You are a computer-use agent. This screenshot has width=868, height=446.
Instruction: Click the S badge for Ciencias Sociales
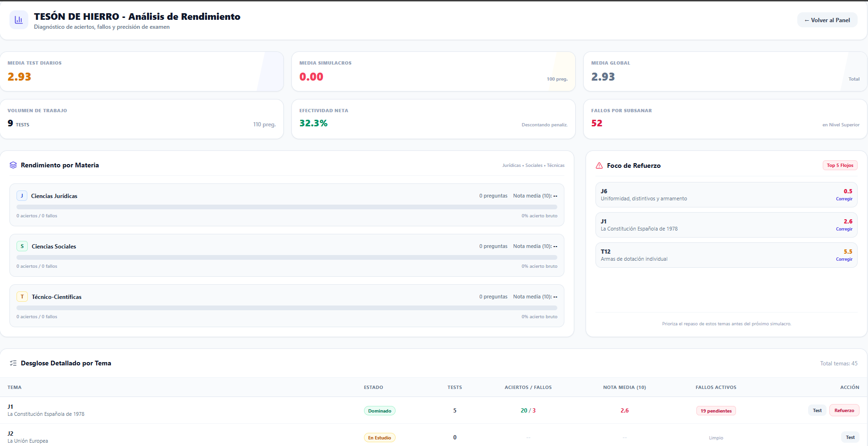[22, 246]
